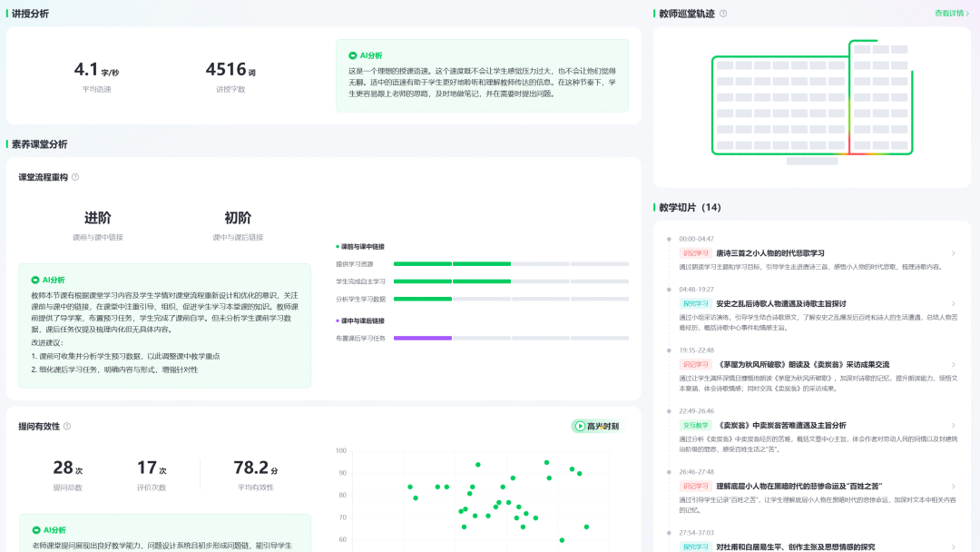This screenshot has width=980, height=552.
Task: Play the 高光时刻 highlight button
Action: (x=597, y=426)
